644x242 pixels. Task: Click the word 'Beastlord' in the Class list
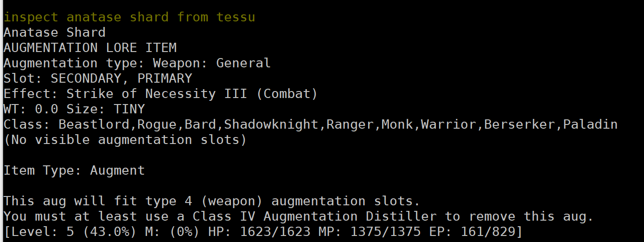click(x=94, y=125)
